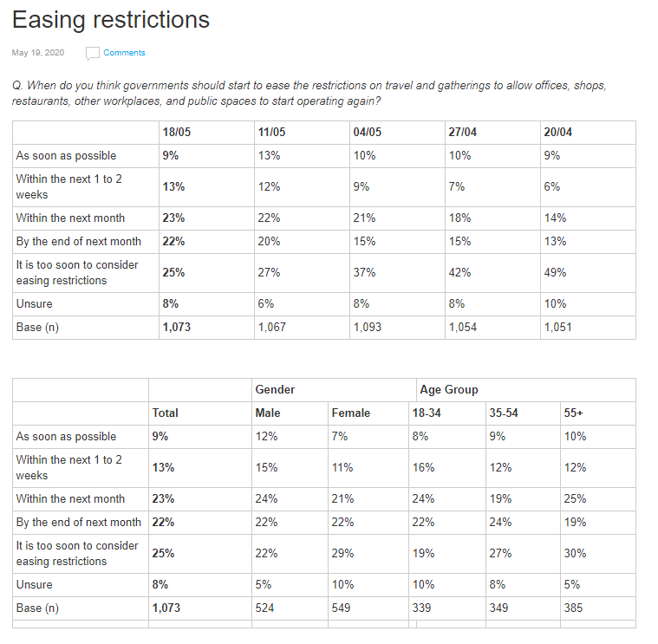The height and width of the screenshot is (644, 658).
Task: Open the Comments link
Action: [124, 53]
